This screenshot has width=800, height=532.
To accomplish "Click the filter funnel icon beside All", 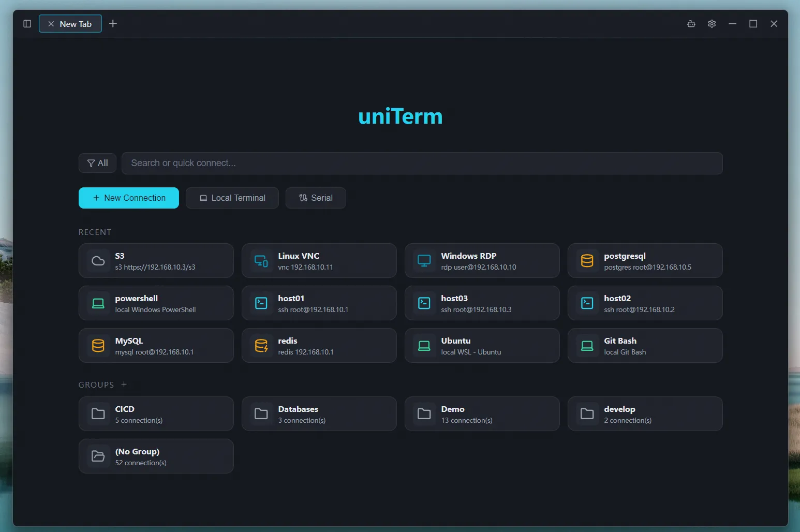I will 91,163.
